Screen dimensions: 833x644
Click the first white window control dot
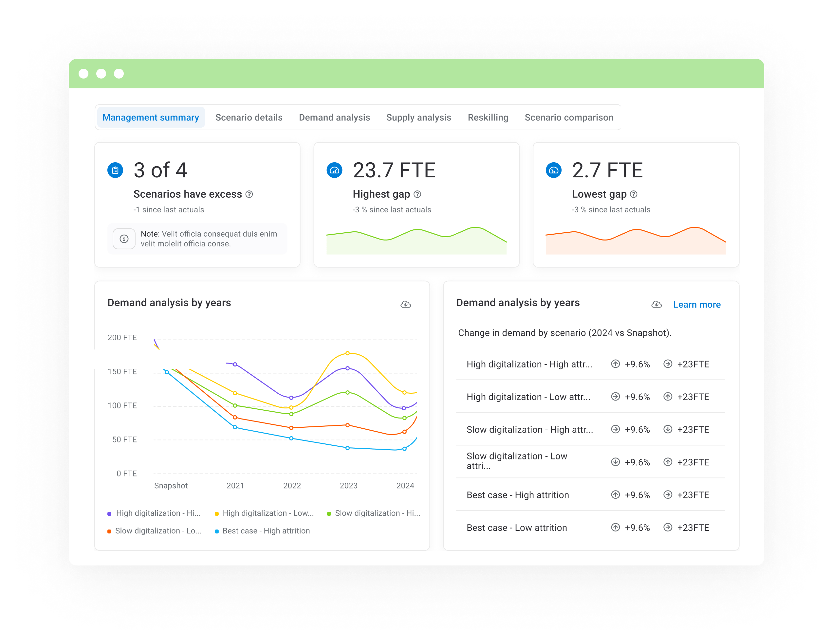coord(83,74)
